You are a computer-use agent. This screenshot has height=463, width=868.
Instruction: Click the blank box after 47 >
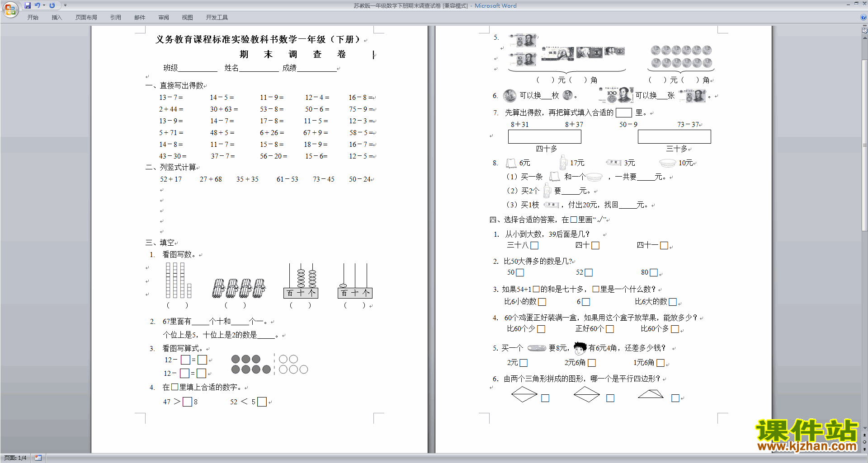188,402
